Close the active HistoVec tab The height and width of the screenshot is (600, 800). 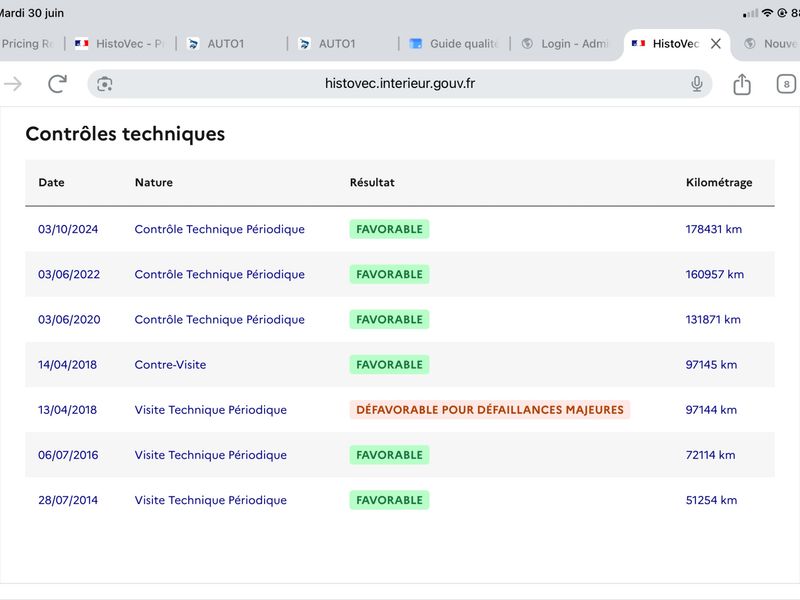pos(716,44)
